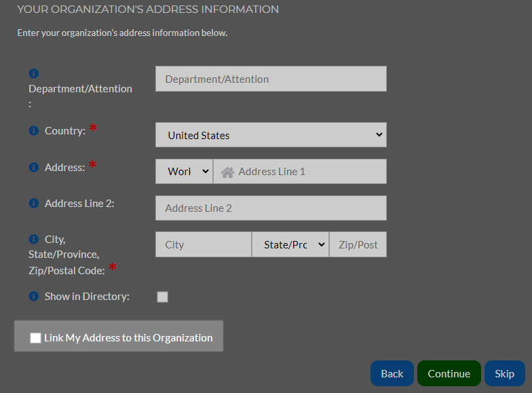This screenshot has width=532, height=393.
Task: Click the Back button
Action: pyautogui.click(x=392, y=373)
